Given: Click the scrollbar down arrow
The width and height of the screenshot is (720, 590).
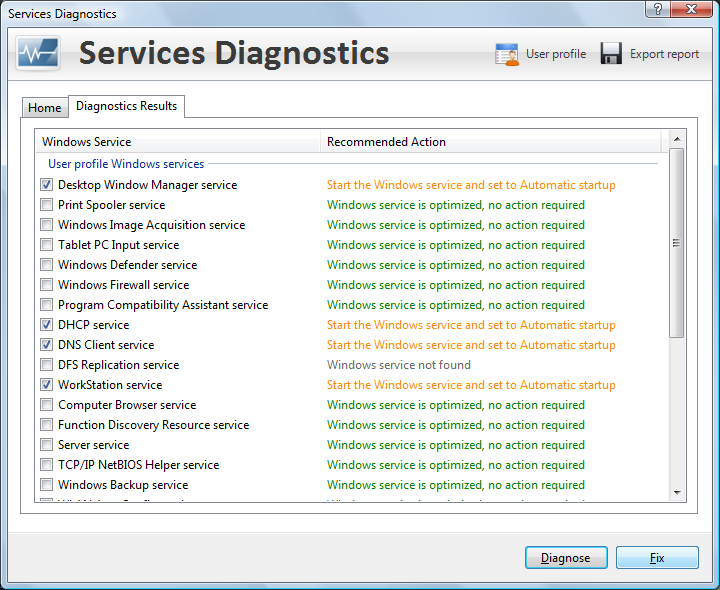Looking at the screenshot, I should pyautogui.click(x=677, y=493).
